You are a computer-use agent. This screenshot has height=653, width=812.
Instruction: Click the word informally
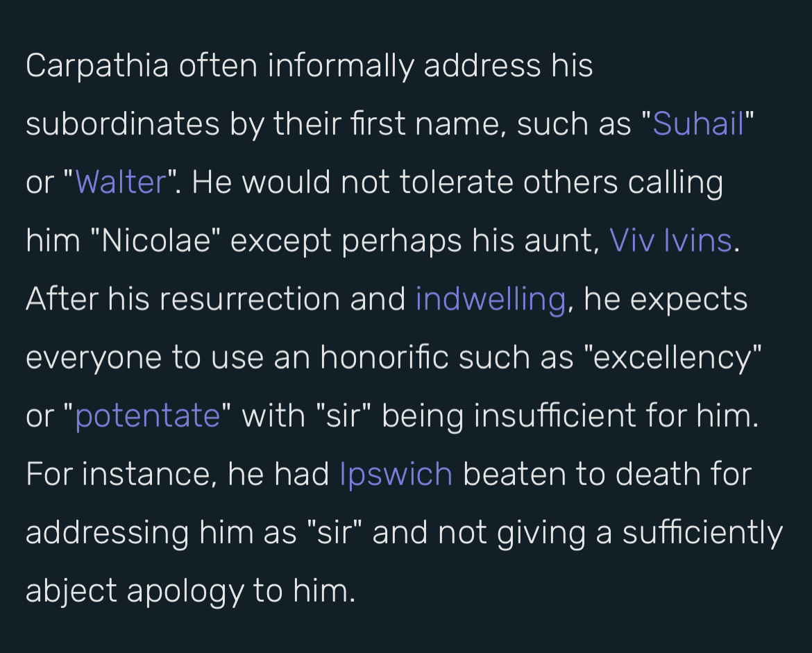(x=341, y=67)
